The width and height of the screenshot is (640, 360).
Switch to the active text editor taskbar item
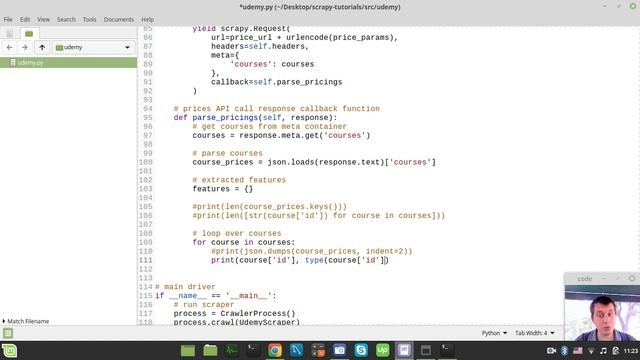click(x=404, y=351)
